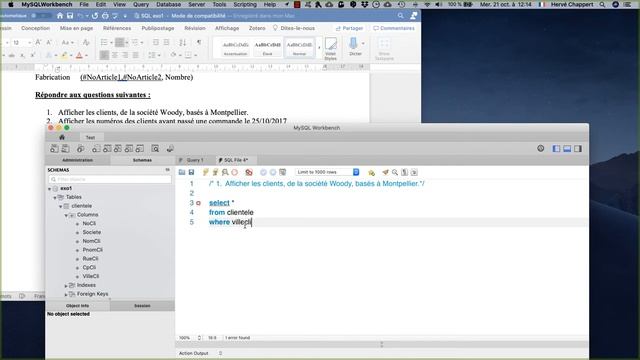Collapse the Tables tree node
The image size is (640, 360).
(x=55, y=197)
